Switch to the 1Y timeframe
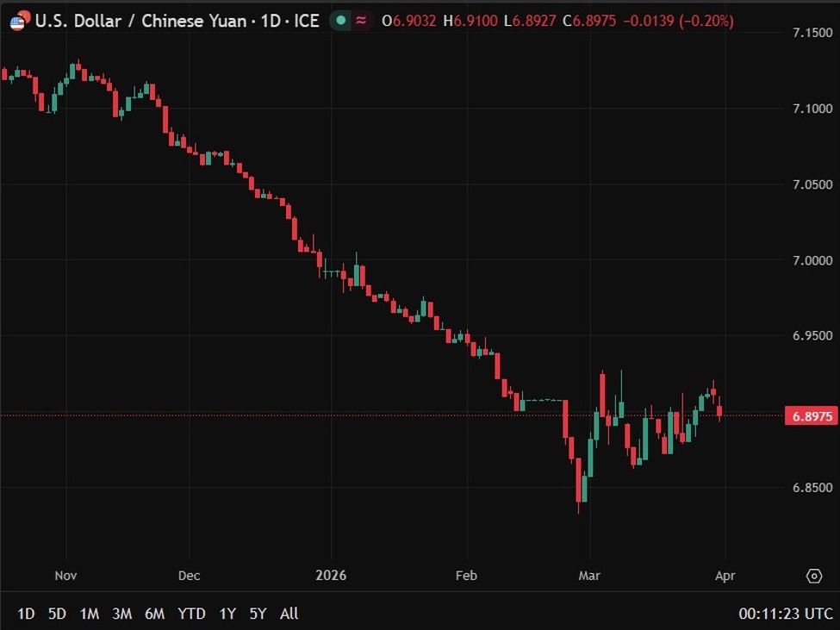The image size is (840, 630). coord(227,614)
